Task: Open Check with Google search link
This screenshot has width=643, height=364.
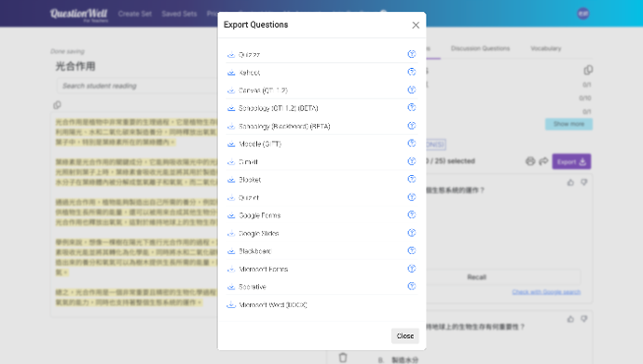Action: click(x=546, y=292)
